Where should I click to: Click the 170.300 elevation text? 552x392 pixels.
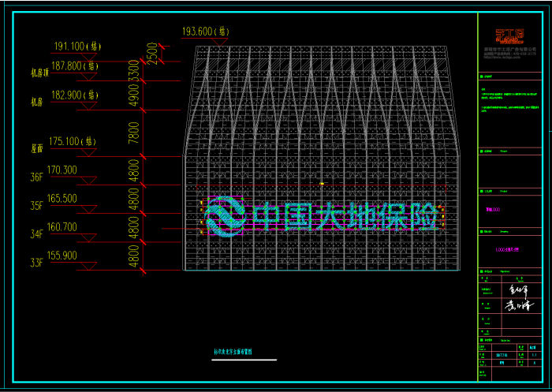point(62,170)
